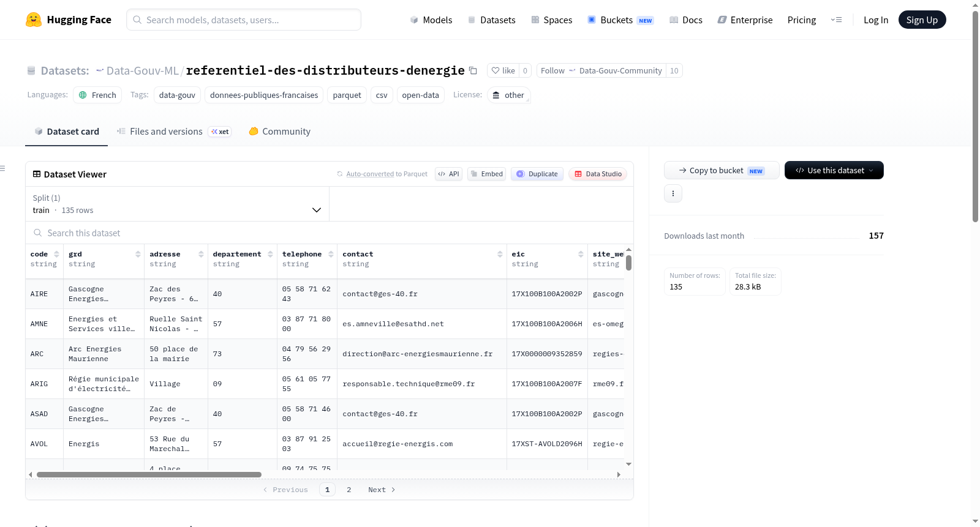The height and width of the screenshot is (527, 980).
Task: Click the Hugging Face logo icon
Action: pos(34,20)
